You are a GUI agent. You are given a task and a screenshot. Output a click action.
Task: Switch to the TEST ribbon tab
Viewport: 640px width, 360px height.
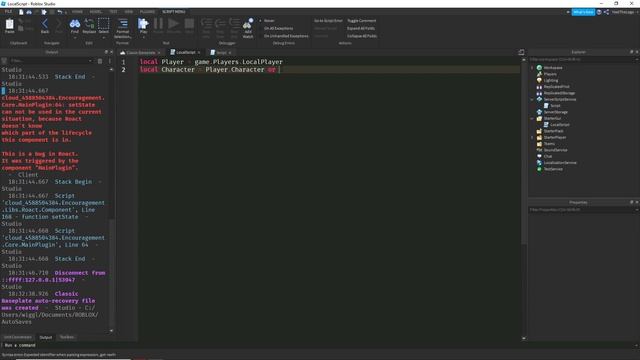point(113,12)
